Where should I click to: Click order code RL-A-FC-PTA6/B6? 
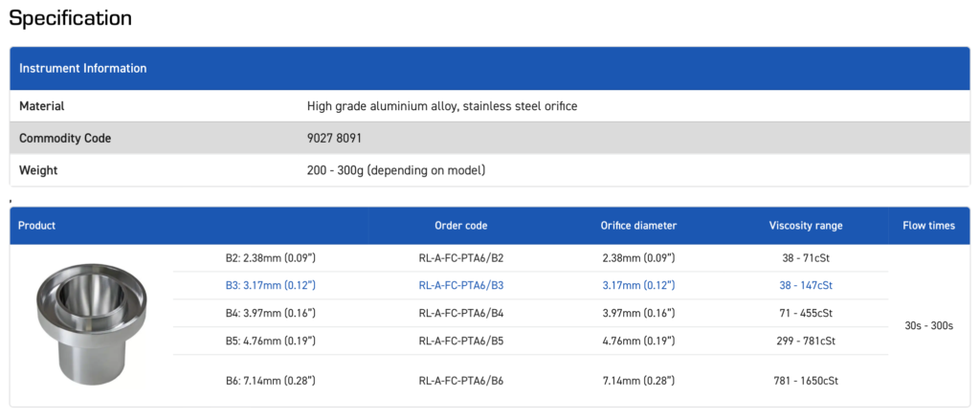click(x=461, y=381)
